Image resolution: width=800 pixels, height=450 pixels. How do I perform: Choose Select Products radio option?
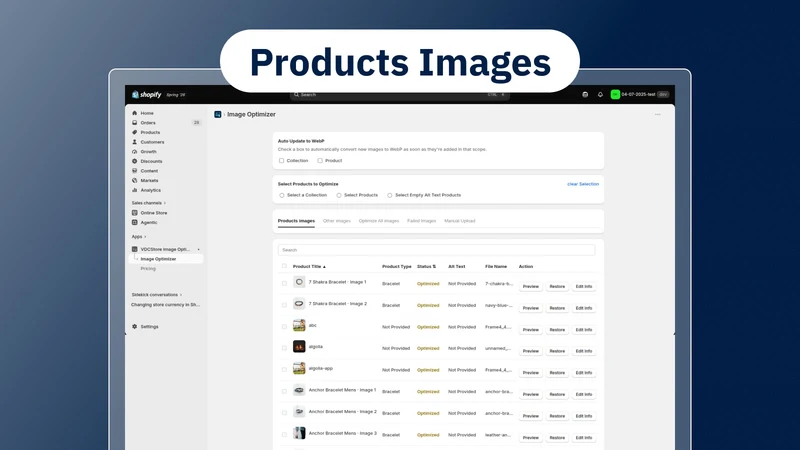point(339,195)
